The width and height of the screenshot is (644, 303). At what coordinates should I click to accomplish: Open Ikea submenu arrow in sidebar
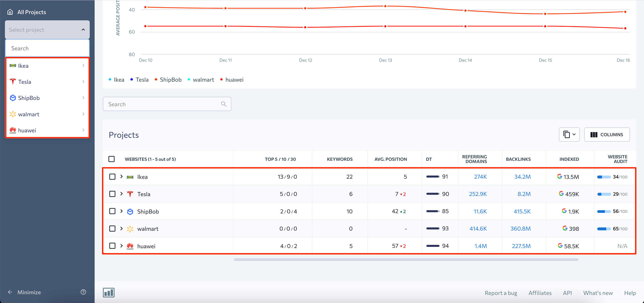83,66
